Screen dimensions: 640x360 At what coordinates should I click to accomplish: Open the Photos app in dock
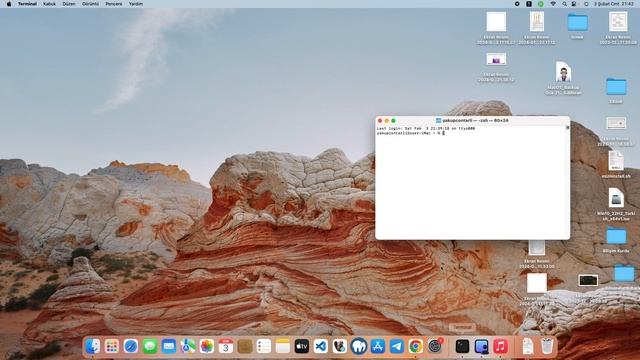[x=207, y=346]
